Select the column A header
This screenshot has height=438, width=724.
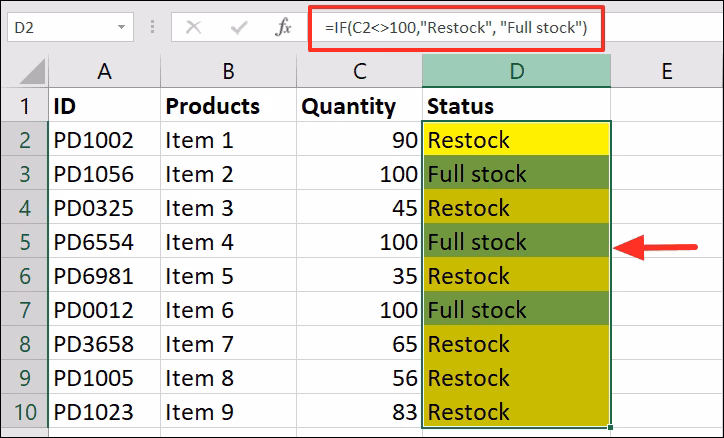point(103,71)
